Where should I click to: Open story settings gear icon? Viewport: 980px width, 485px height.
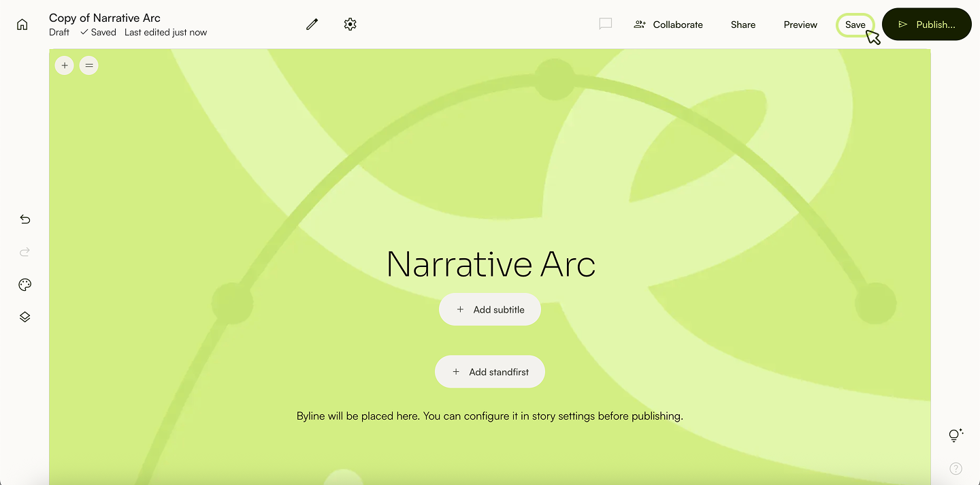350,25
